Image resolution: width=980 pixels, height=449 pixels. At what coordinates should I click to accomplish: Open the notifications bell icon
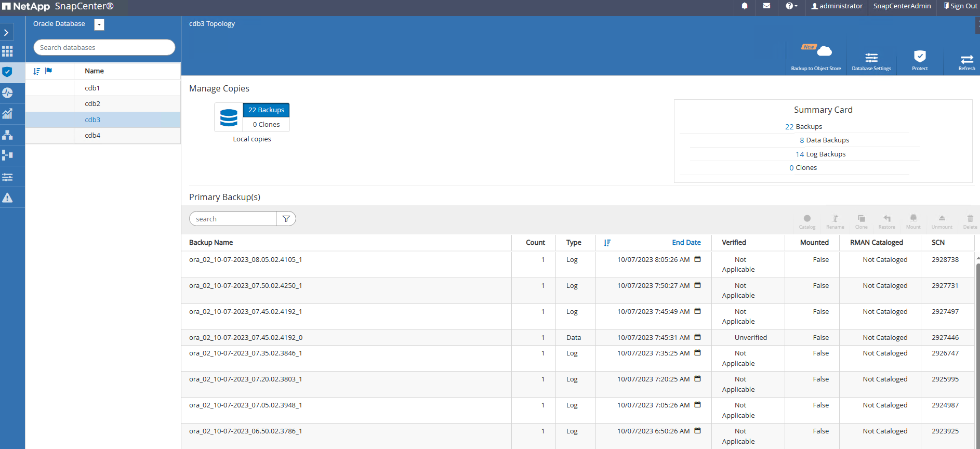click(745, 6)
